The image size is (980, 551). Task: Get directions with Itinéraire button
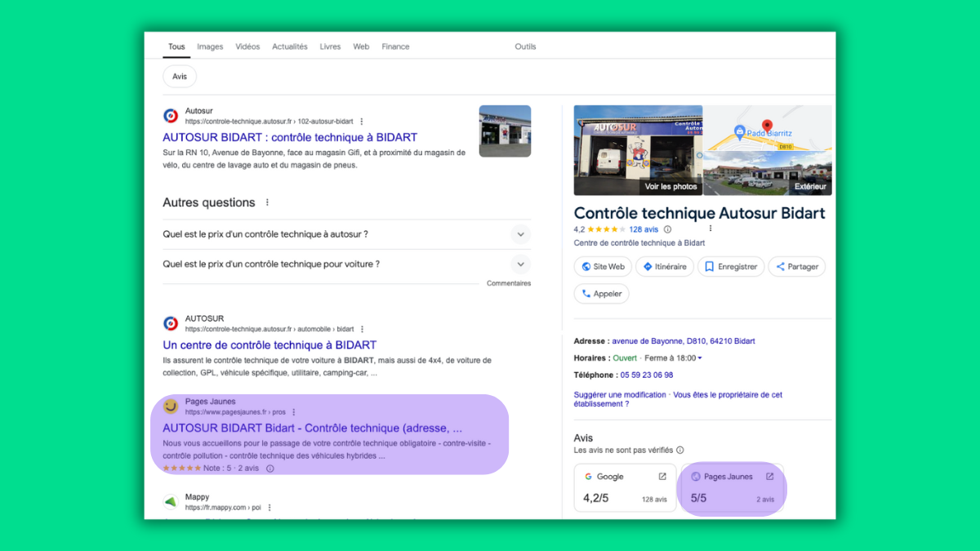(665, 267)
